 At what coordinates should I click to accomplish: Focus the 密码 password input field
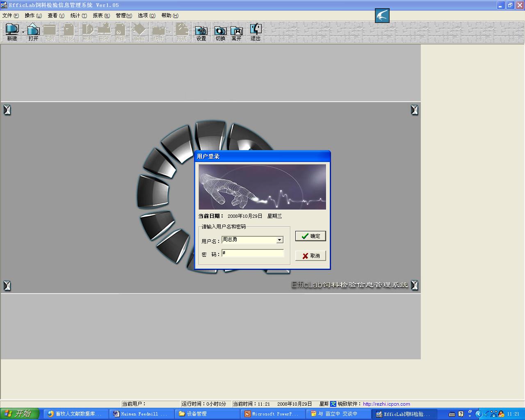(x=253, y=253)
